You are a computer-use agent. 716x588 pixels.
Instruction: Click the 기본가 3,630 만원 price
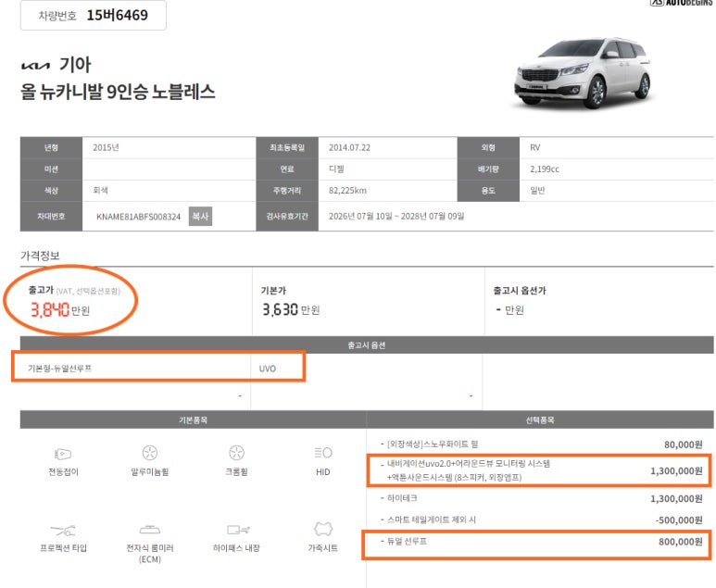pyautogui.click(x=291, y=310)
